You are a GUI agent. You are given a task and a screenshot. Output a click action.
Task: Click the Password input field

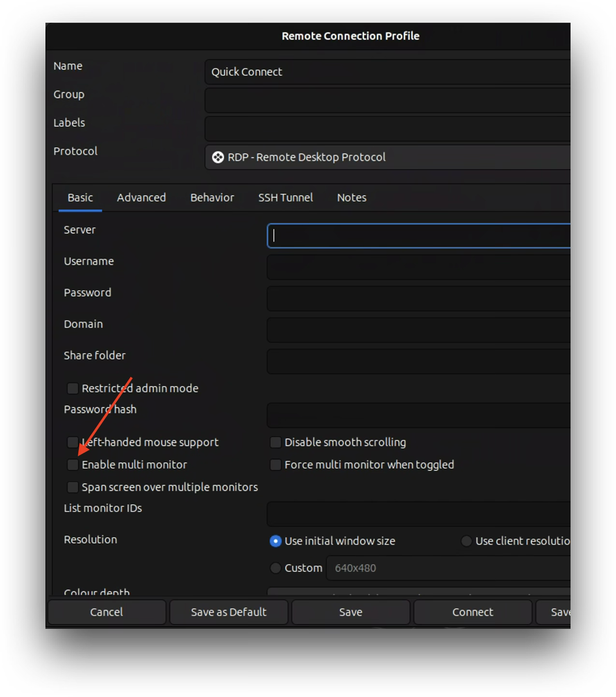point(419,299)
